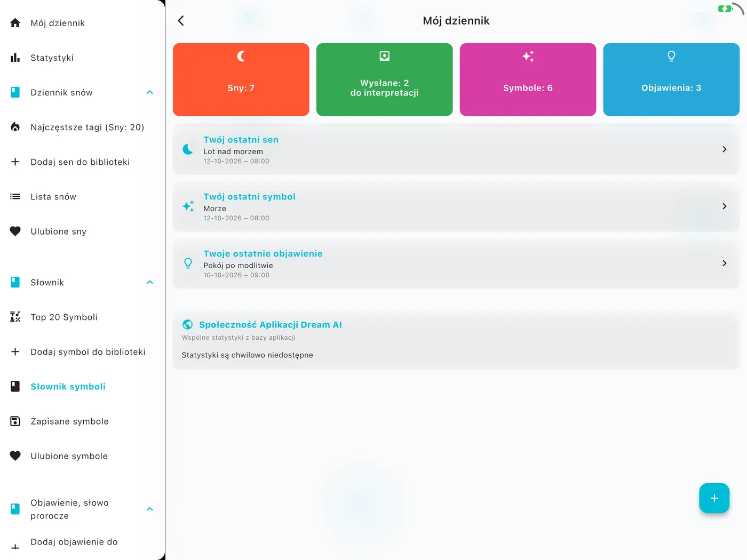Click the save icon beside Zapisane symbole
This screenshot has width=747, height=560.
click(15, 421)
